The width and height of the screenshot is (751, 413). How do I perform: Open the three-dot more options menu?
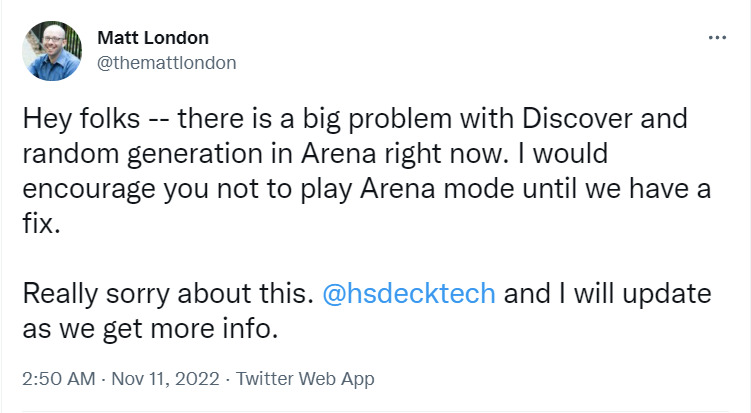717,38
